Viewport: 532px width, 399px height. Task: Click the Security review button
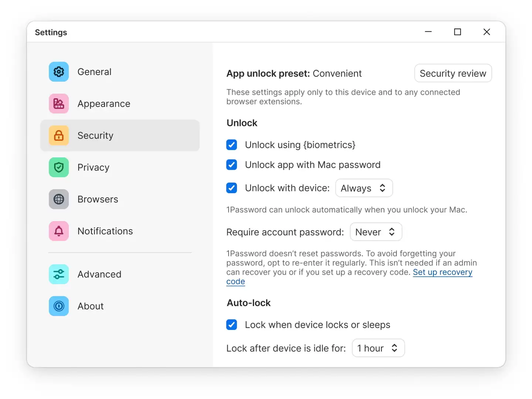[453, 73]
